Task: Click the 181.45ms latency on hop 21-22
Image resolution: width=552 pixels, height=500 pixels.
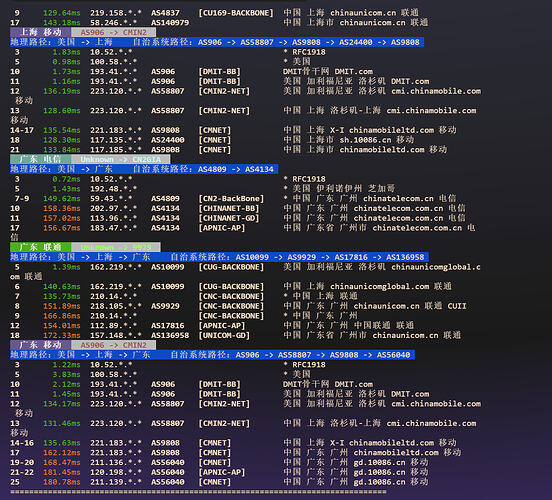Action: click(x=62, y=472)
